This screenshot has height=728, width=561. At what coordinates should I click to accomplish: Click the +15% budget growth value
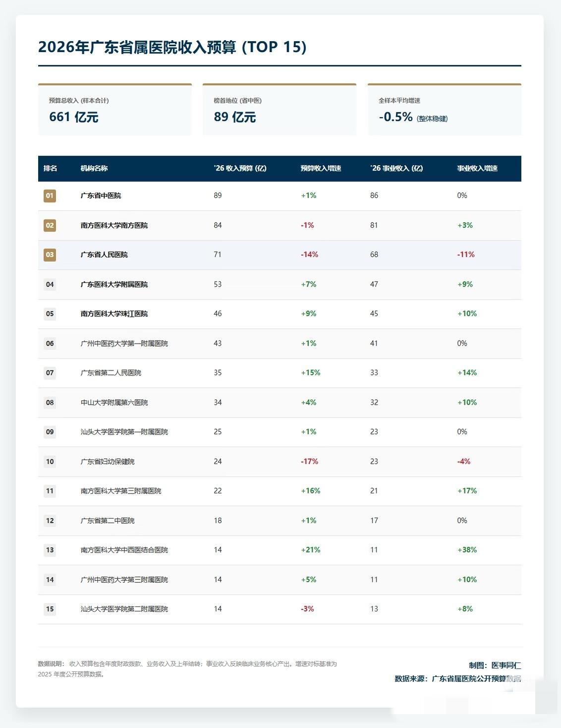[311, 373]
